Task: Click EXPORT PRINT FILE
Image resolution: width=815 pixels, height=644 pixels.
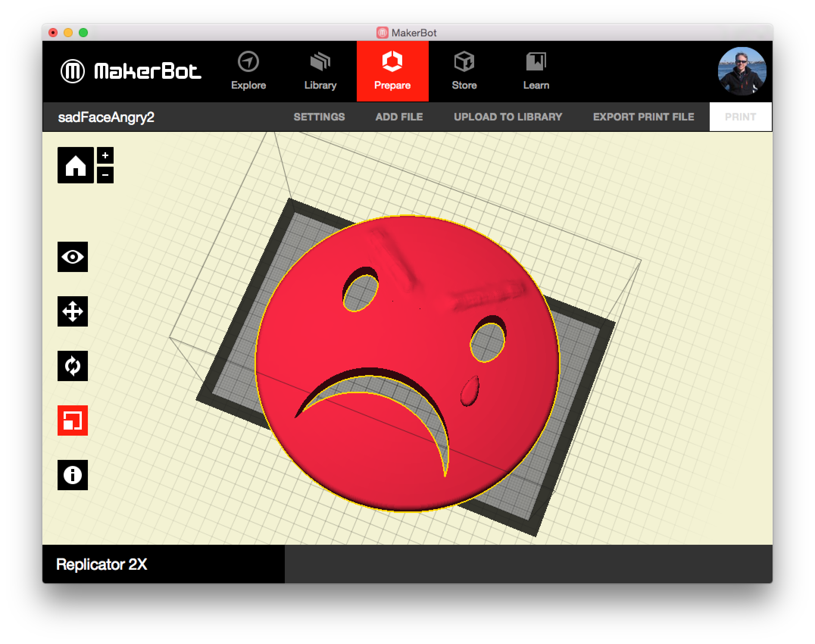Action: (x=643, y=117)
